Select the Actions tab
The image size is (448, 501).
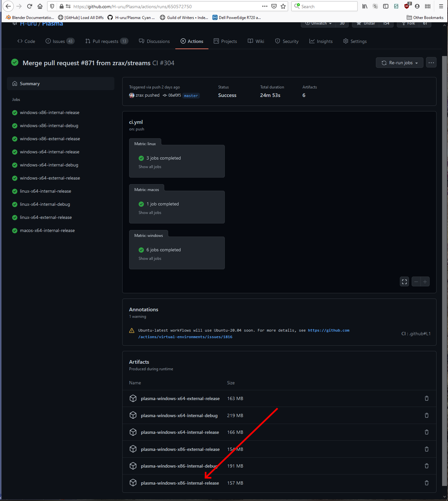point(192,41)
